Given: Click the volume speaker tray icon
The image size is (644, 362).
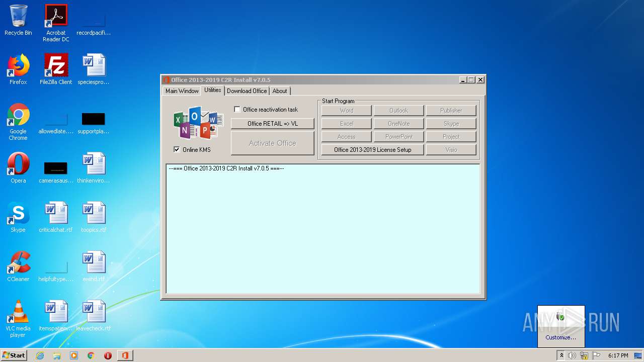Looking at the screenshot, I should [x=572, y=355].
